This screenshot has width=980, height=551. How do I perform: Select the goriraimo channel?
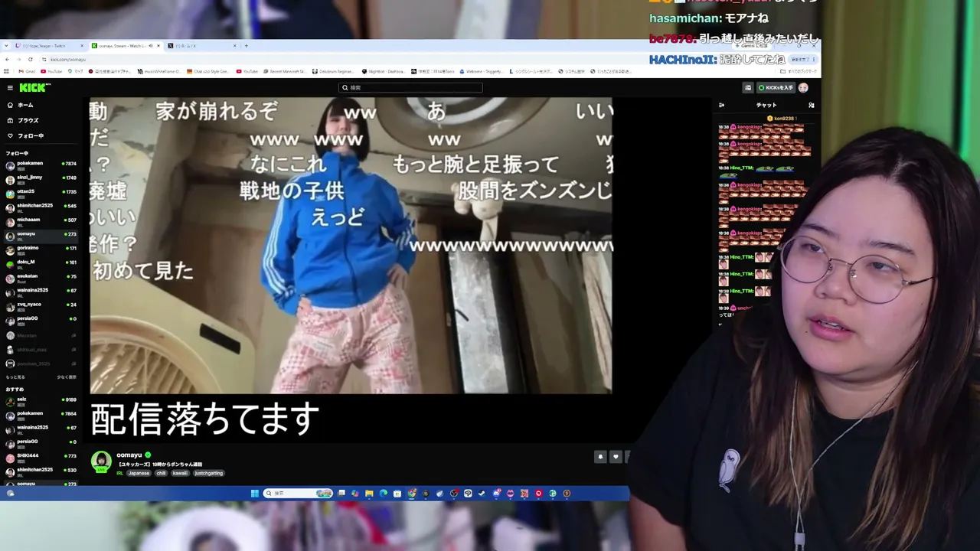pos(41,249)
